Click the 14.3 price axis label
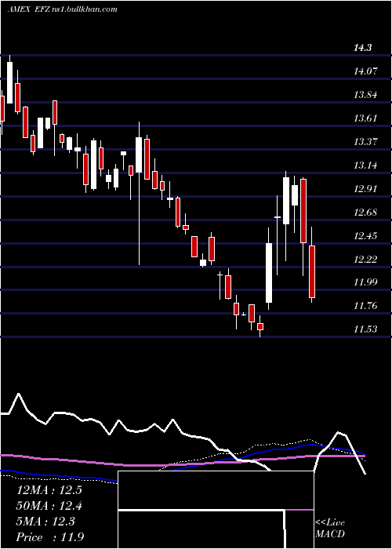This screenshot has width=392, height=549. [x=362, y=48]
